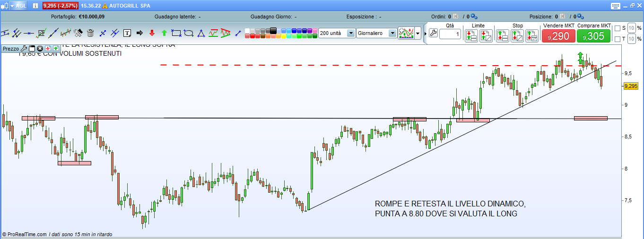Click Comprare MKT 9,305 button
The image size is (644, 239).
[593, 36]
